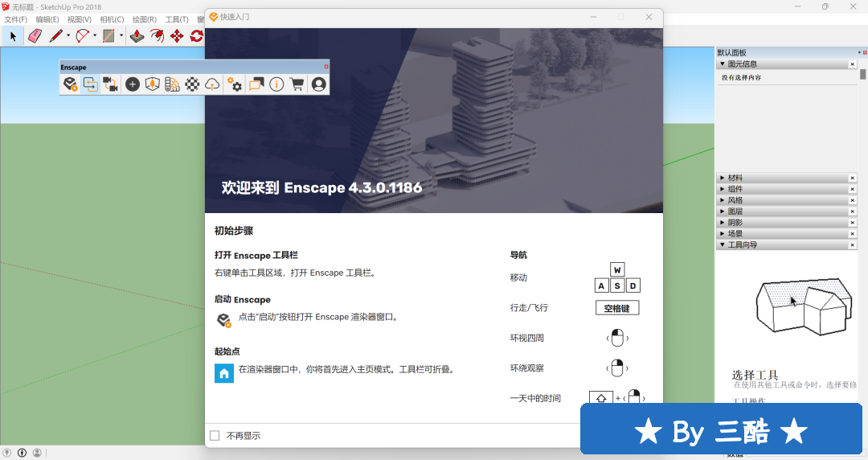Open the Enscape account user icon

pos(319,84)
